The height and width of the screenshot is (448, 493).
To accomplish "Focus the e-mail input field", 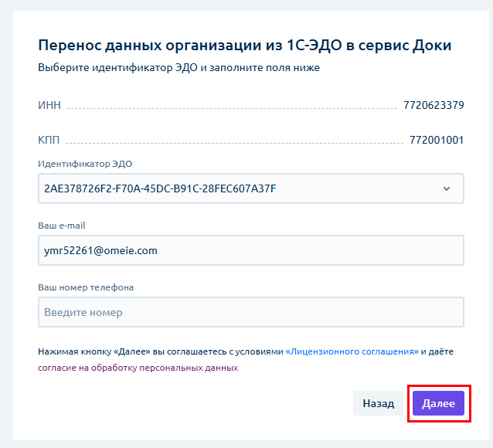I will click(x=250, y=250).
